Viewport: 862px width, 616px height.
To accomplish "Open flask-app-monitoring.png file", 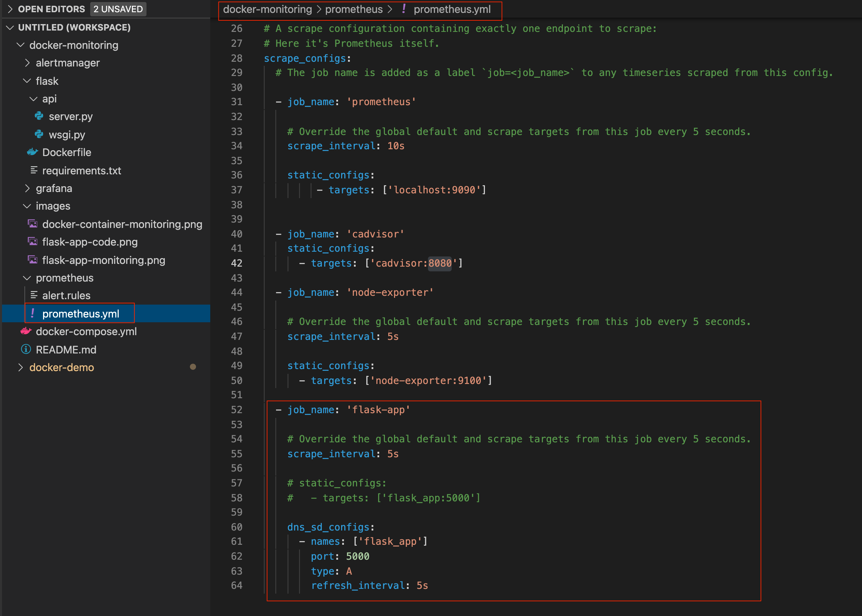I will pos(103,260).
